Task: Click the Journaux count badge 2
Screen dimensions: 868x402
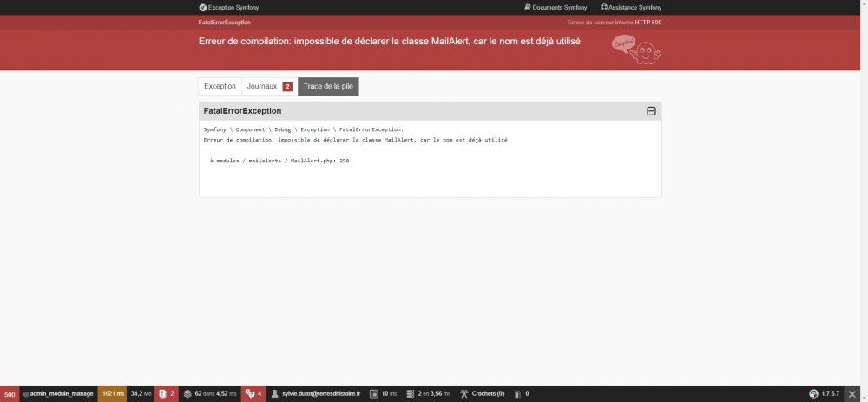Action: pos(287,86)
